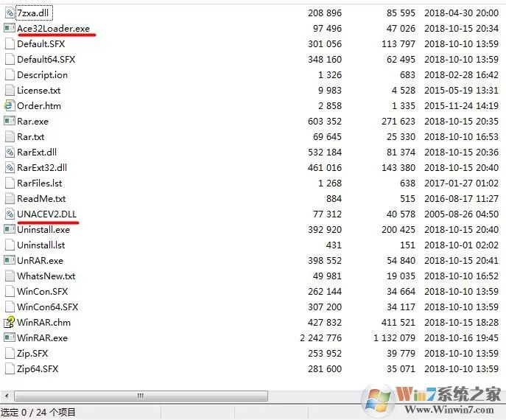Click the Zip64.SFX file icon
The height and width of the screenshot is (420, 506).
coord(10,369)
